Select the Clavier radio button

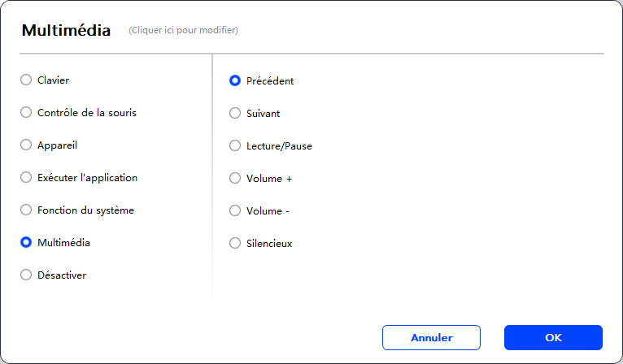pyautogui.click(x=26, y=80)
